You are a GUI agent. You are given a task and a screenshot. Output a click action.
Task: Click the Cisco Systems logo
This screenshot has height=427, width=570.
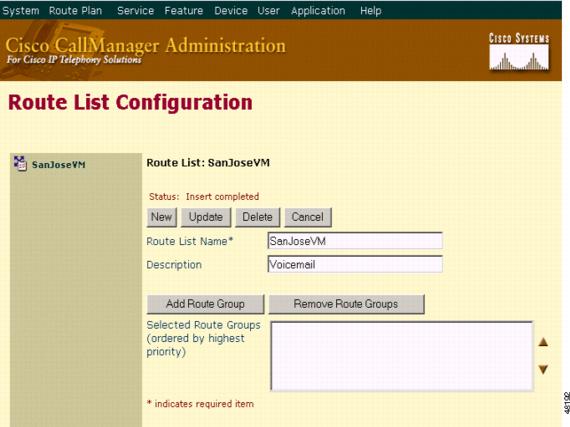[x=519, y=51]
